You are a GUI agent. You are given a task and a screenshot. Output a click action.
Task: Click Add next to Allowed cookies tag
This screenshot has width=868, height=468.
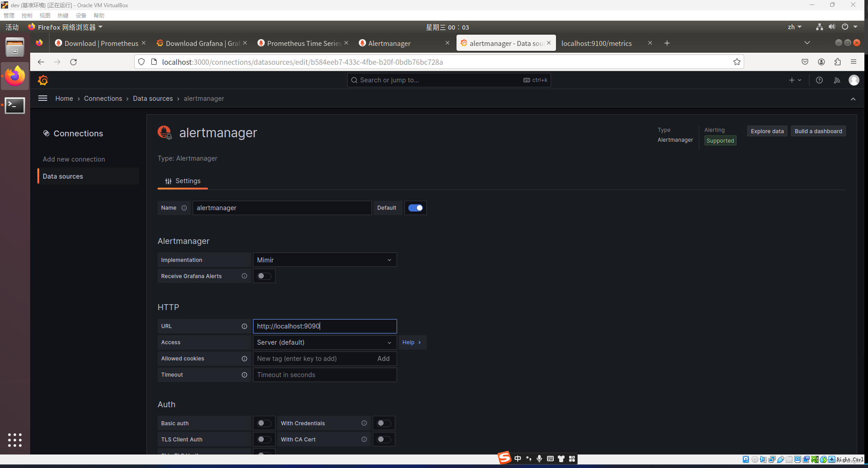[384, 359]
